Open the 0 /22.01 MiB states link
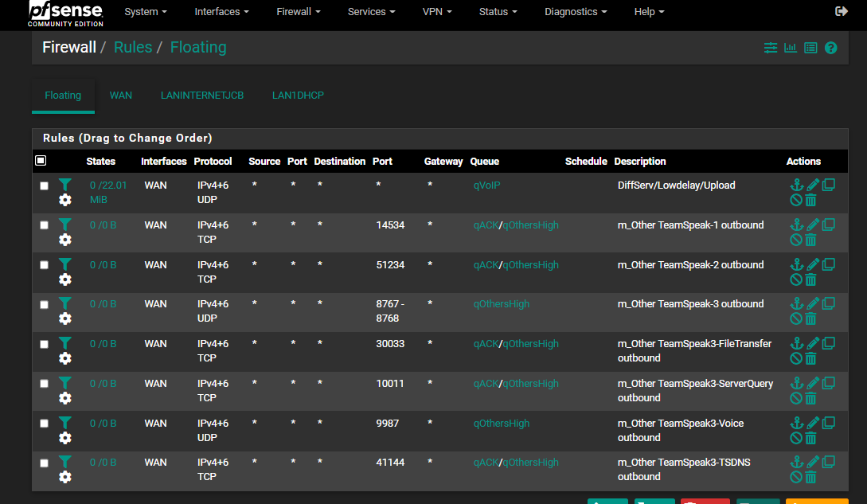The height and width of the screenshot is (504, 867). point(107,192)
